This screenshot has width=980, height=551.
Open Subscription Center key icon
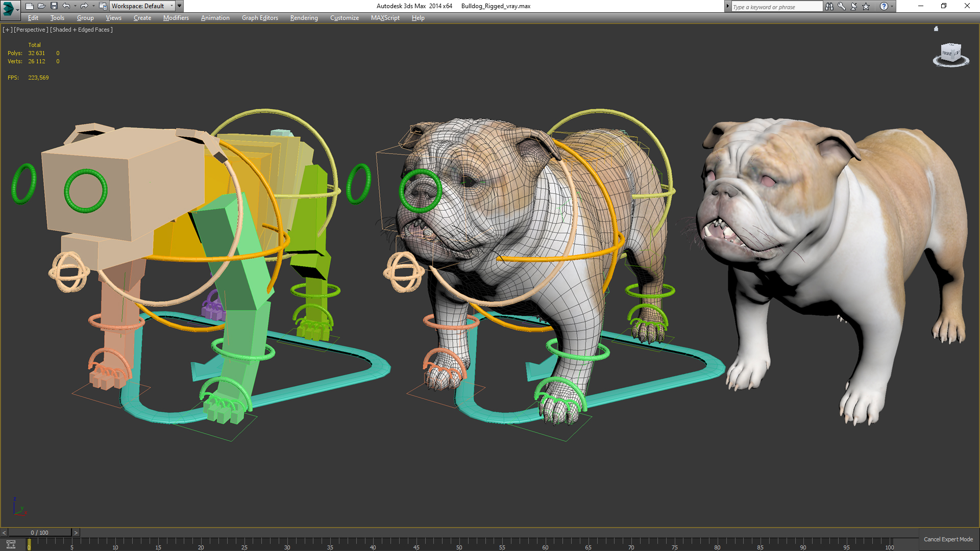click(x=841, y=6)
